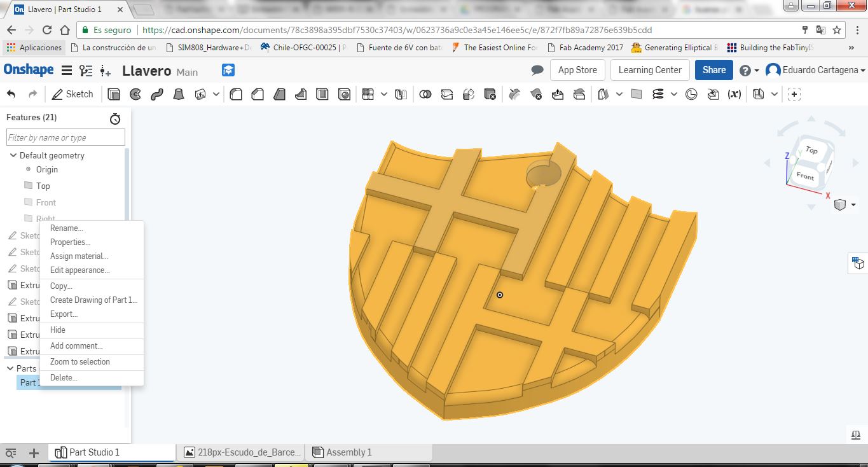Select the Delete face tool
This screenshot has width=868, height=467.
click(536, 94)
